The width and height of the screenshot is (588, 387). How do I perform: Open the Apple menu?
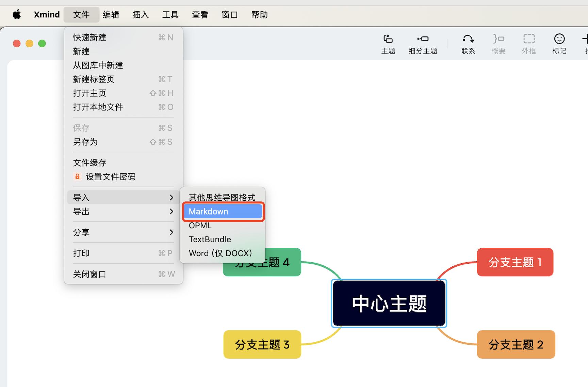[17, 14]
